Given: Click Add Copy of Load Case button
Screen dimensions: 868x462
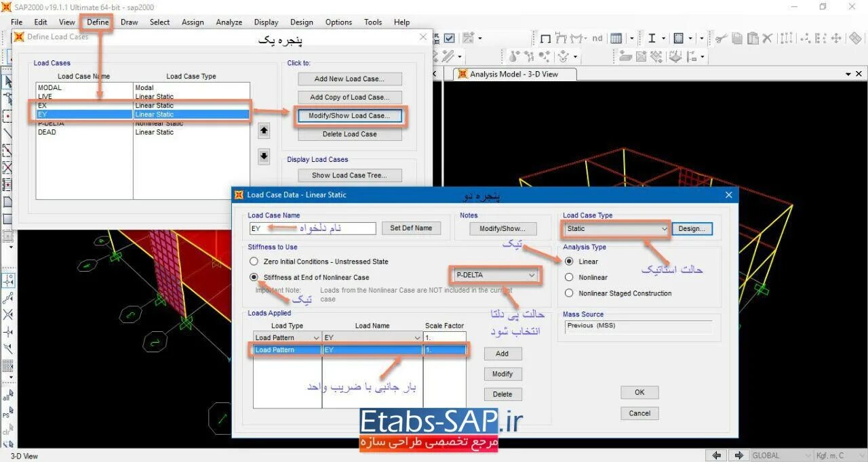Looking at the screenshot, I should [350, 98].
